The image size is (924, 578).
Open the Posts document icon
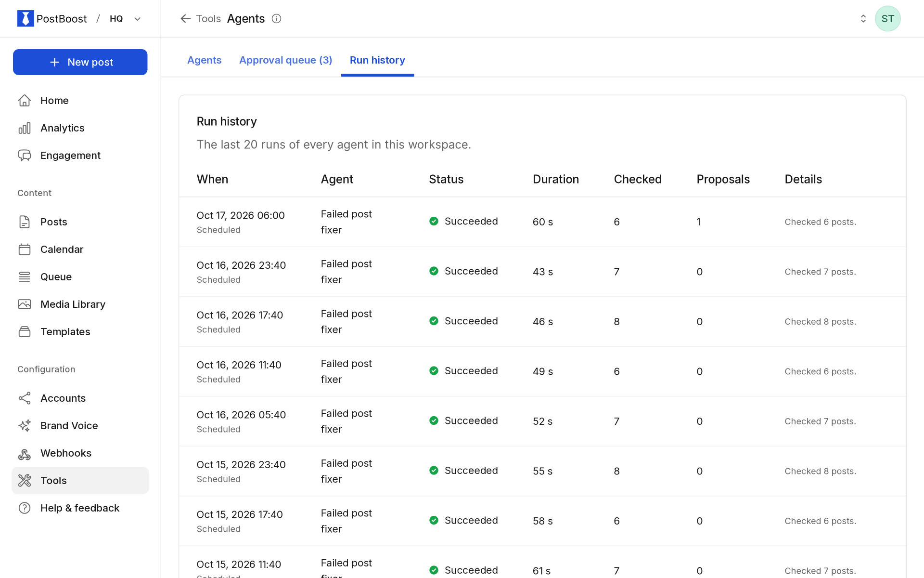click(25, 222)
